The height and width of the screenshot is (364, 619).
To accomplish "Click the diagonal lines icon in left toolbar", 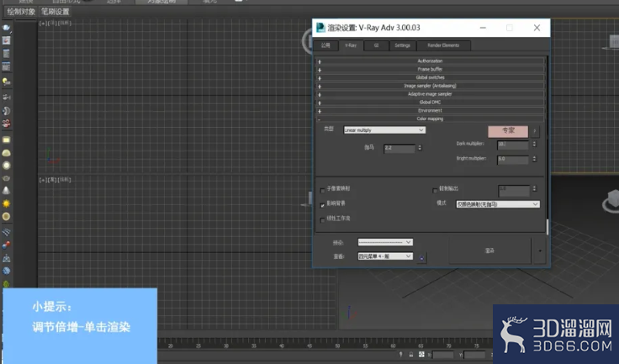I will [x=6, y=232].
